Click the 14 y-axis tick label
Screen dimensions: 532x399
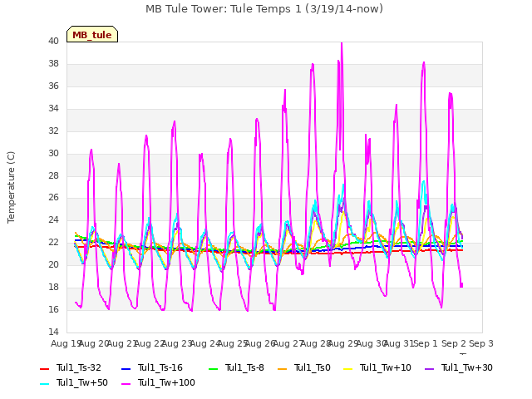point(53,332)
